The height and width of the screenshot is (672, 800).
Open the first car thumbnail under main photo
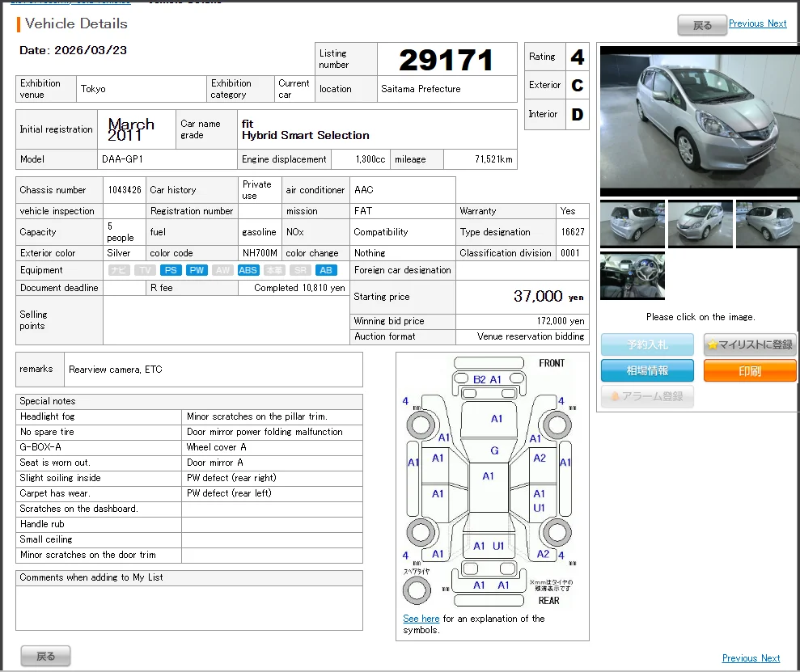pyautogui.click(x=632, y=224)
